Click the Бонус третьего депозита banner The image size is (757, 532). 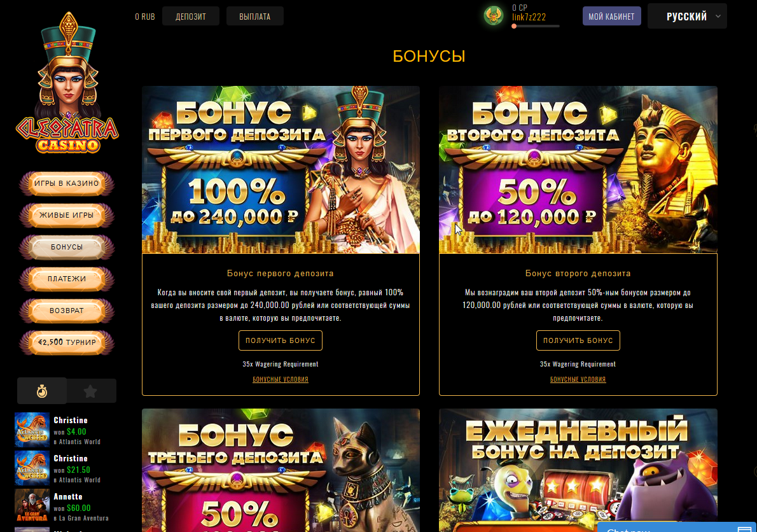tap(281, 470)
